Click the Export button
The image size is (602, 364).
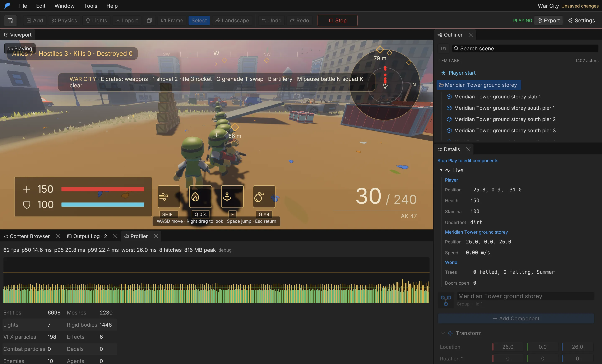coord(548,20)
